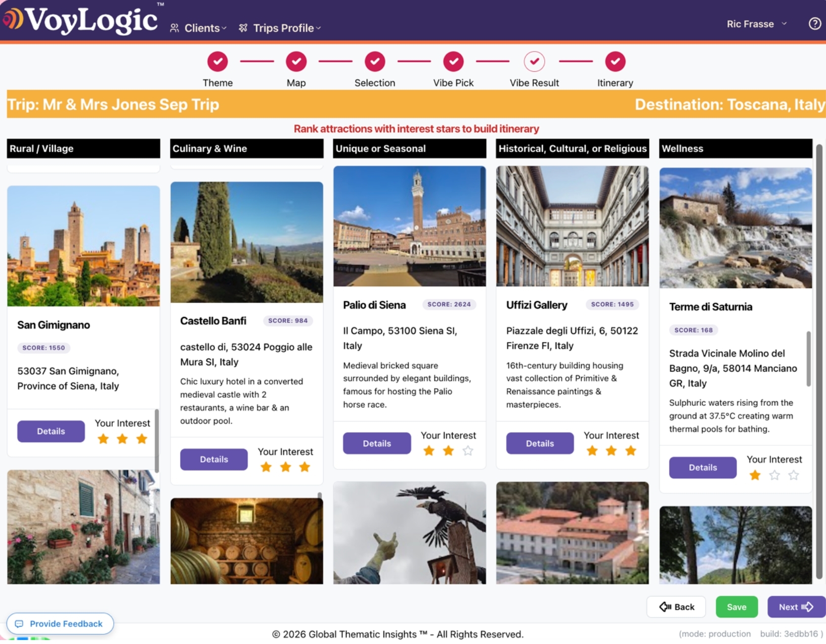The height and width of the screenshot is (644, 826).
Task: Click the Theme step checkmark circle
Action: (x=218, y=62)
